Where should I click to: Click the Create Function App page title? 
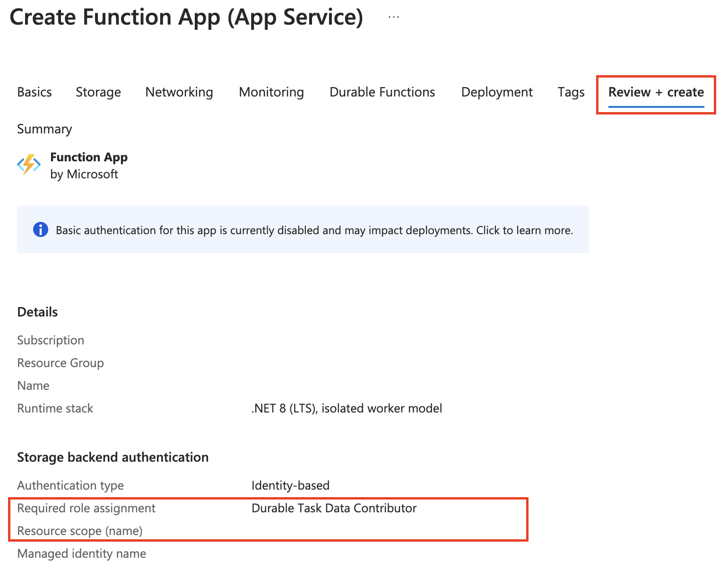click(x=187, y=18)
